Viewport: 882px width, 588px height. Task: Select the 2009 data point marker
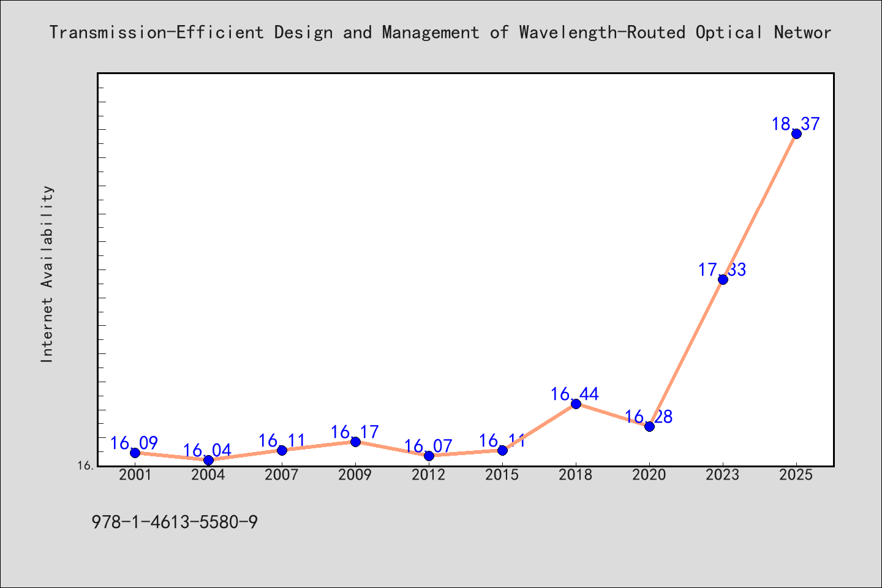pyautogui.click(x=355, y=442)
